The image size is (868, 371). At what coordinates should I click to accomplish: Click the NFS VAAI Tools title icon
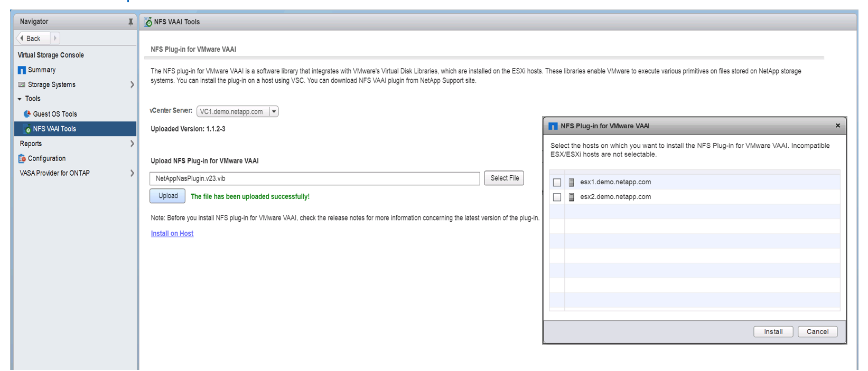(148, 22)
